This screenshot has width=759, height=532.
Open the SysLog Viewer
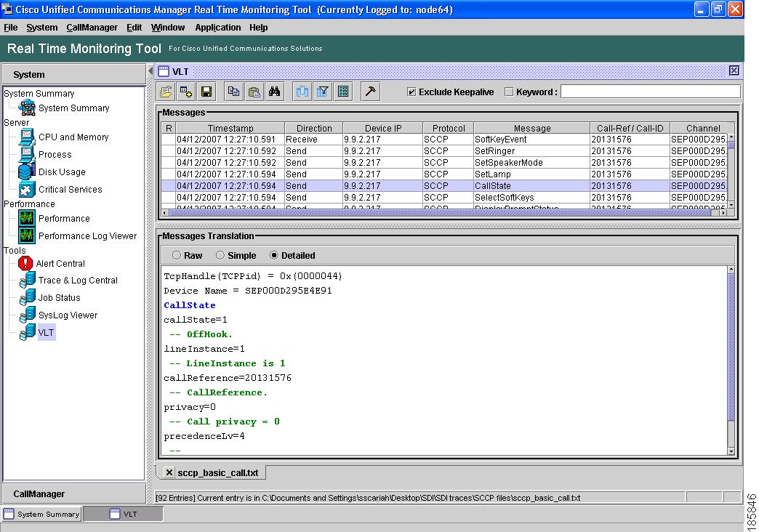point(69,315)
